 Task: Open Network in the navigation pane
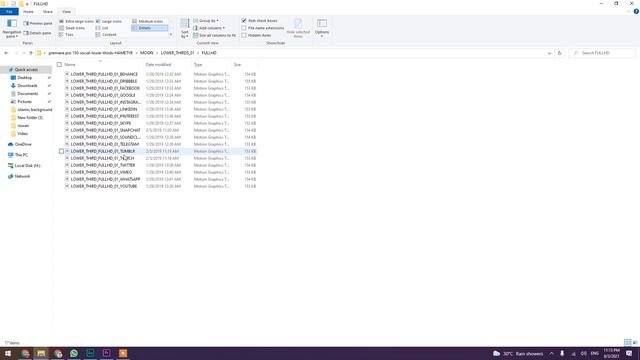[x=22, y=176]
